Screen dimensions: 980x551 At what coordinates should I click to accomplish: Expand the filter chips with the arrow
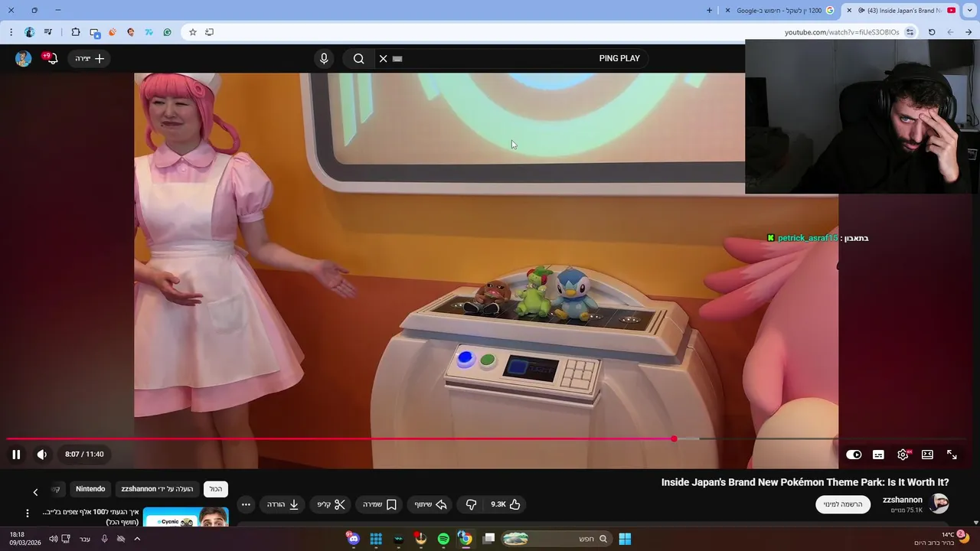point(35,492)
